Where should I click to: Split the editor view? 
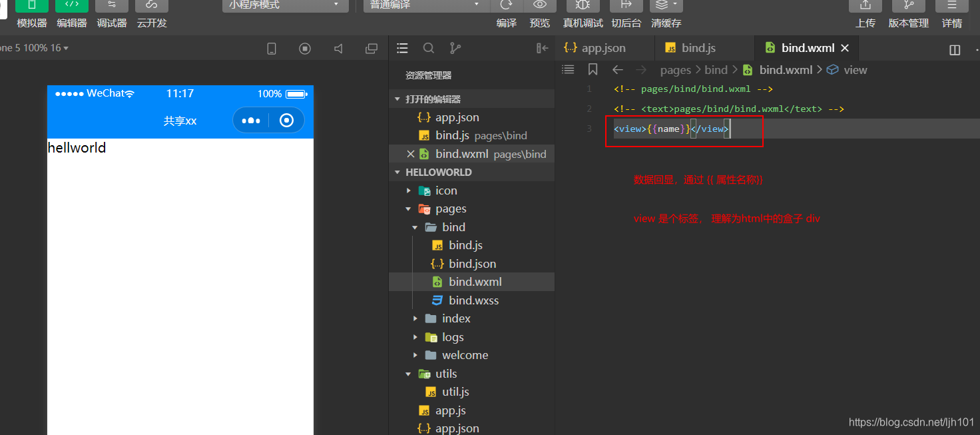955,50
